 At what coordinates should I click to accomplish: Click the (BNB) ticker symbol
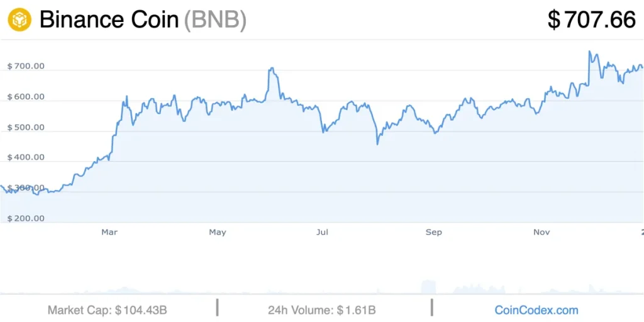(x=215, y=20)
